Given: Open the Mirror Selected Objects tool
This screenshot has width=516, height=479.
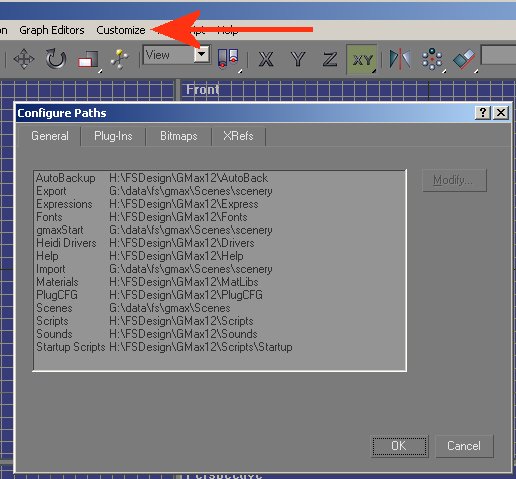Looking at the screenshot, I should click(399, 59).
